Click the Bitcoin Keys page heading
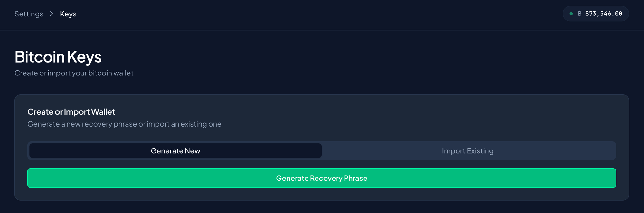Viewport: 644px width, 213px height. (x=58, y=57)
